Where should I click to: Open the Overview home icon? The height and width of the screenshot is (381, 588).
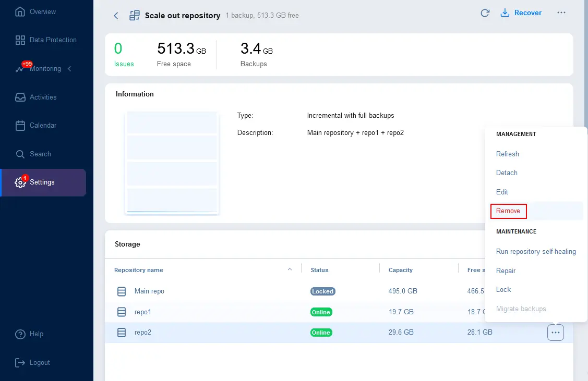click(20, 11)
